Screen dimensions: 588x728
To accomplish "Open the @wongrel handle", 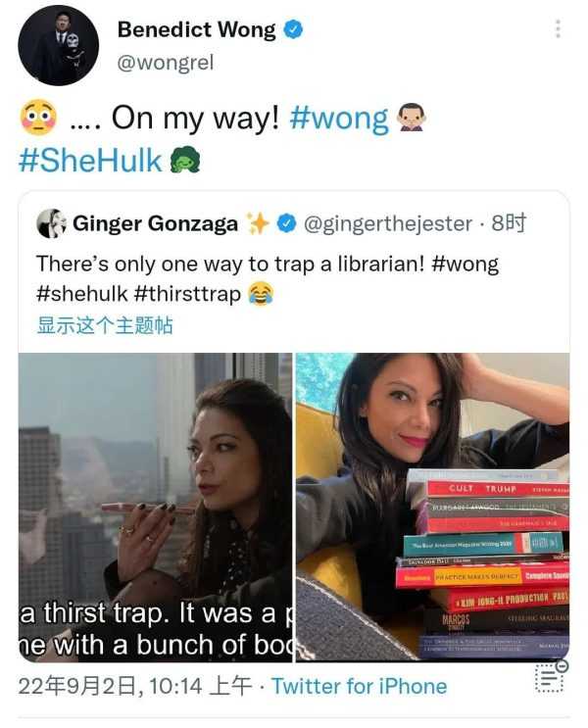I will coord(166,62).
